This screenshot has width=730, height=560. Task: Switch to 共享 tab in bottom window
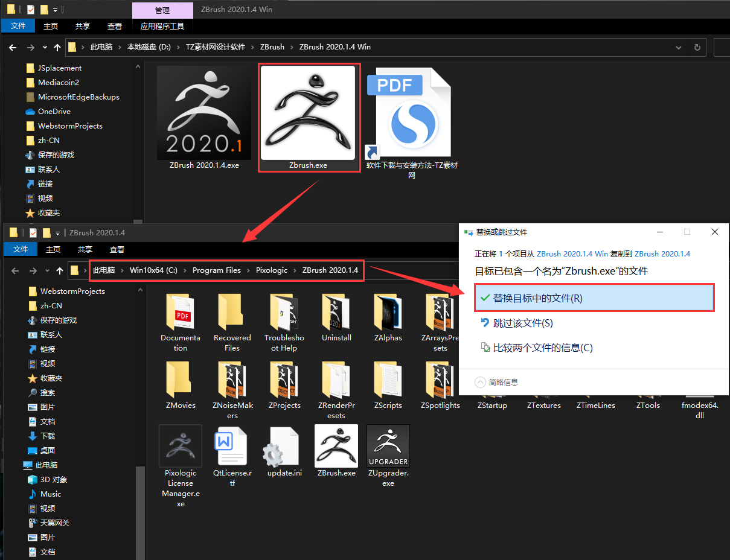[85, 249]
